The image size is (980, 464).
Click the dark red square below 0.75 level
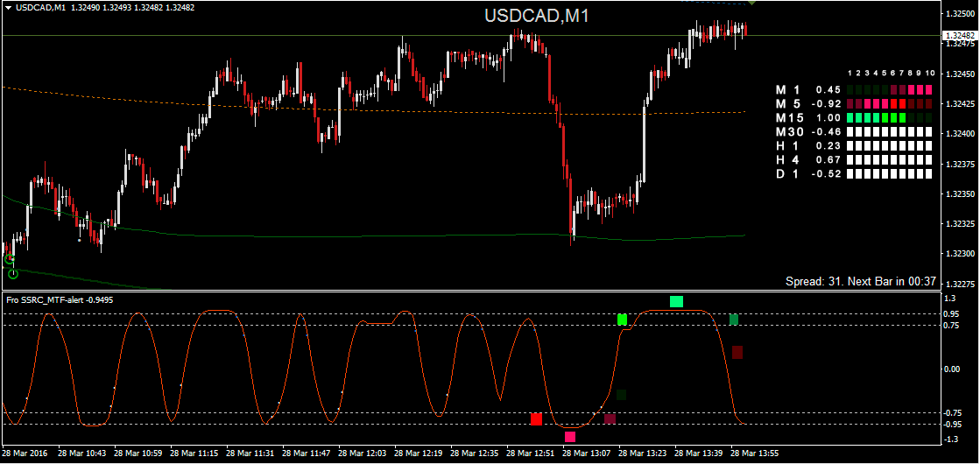click(737, 352)
